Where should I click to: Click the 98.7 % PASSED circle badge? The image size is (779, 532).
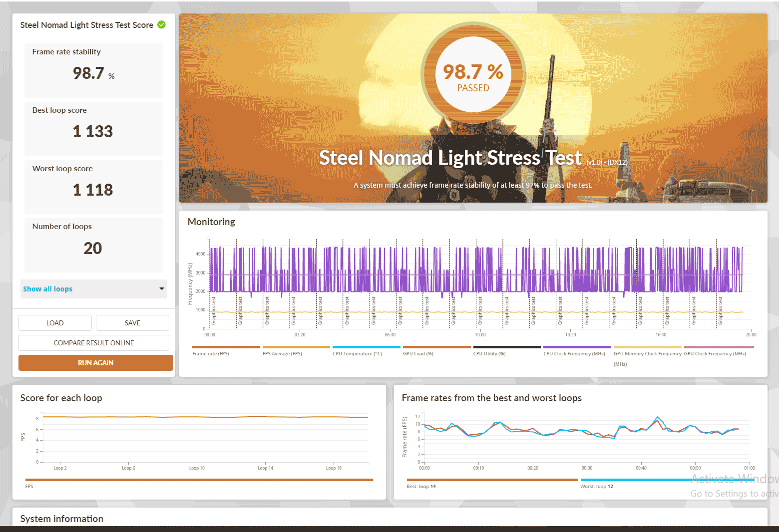[x=473, y=75]
